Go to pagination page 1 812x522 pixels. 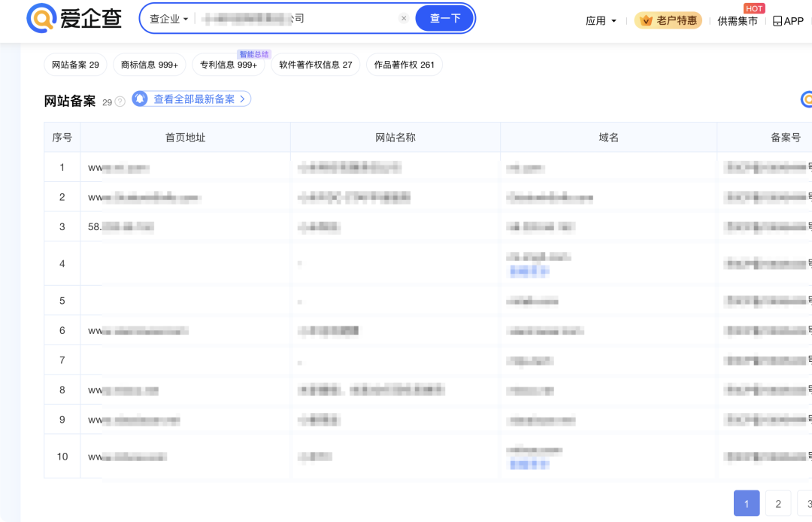pyautogui.click(x=747, y=503)
